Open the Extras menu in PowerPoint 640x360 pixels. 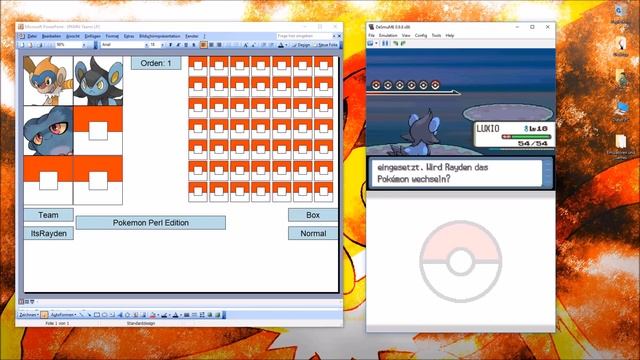[x=129, y=36]
